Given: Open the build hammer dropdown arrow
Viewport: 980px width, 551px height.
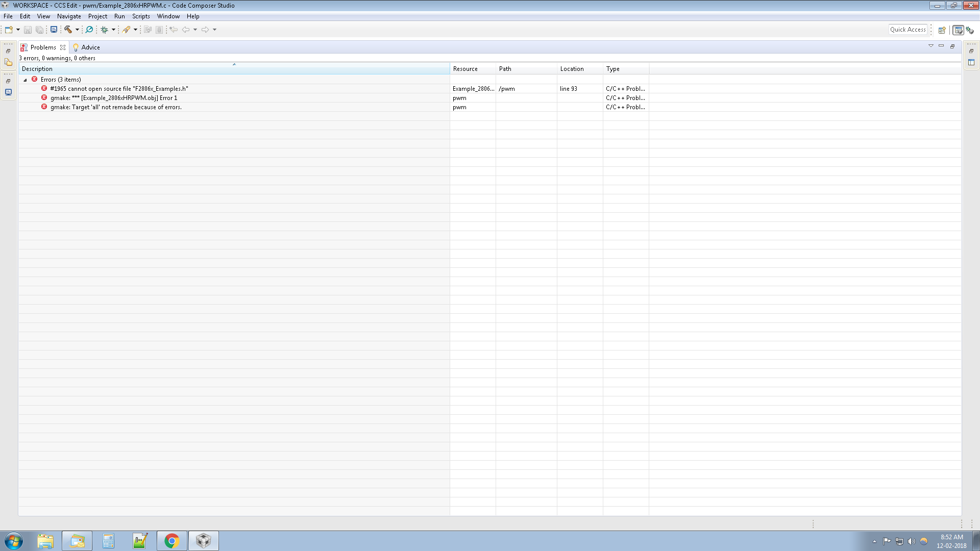Looking at the screenshot, I should [77, 30].
